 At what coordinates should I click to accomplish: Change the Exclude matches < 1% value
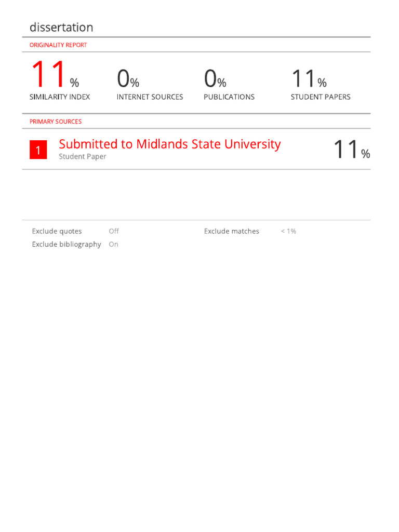tap(288, 231)
